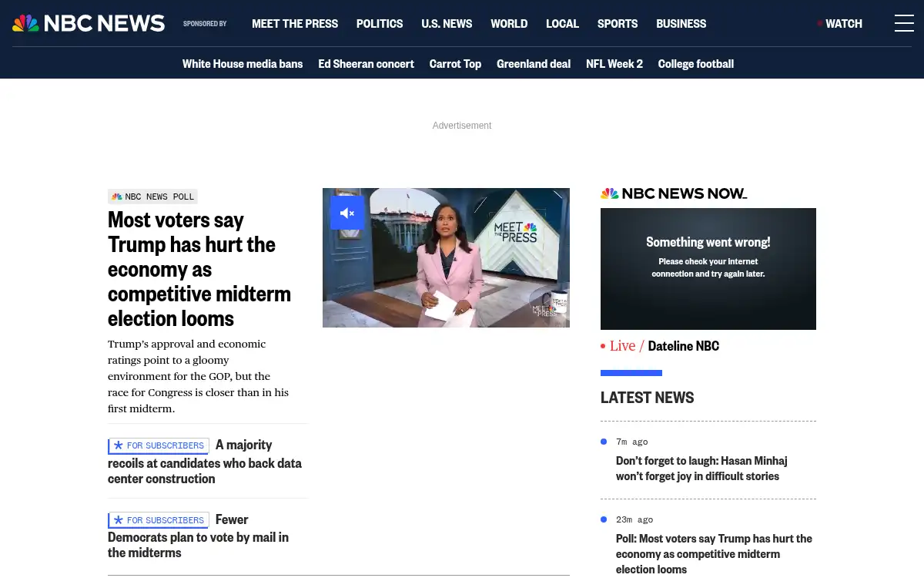Click the For Subscribers badge beside Fewer Democrats
The width and height of the screenshot is (924, 578).
159,520
